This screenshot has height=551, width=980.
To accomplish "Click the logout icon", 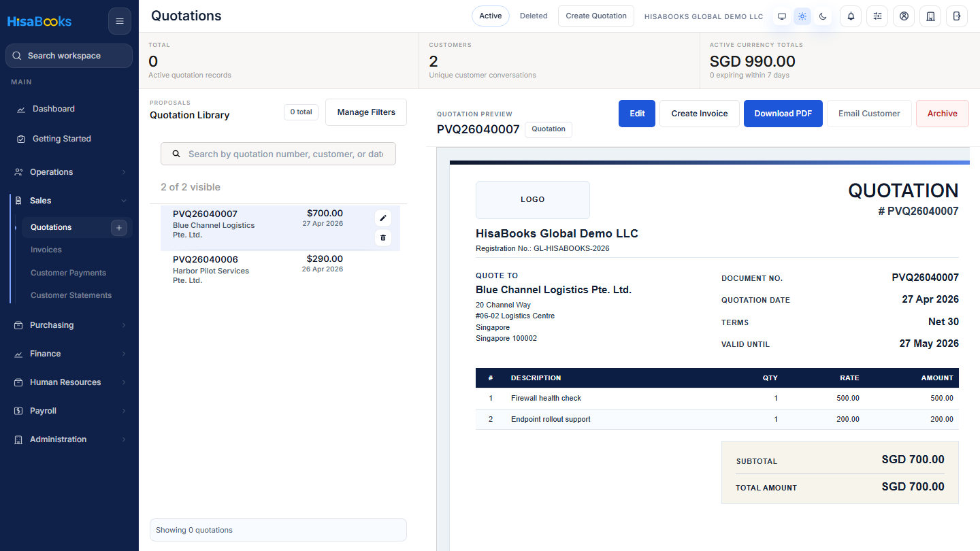I will [957, 16].
